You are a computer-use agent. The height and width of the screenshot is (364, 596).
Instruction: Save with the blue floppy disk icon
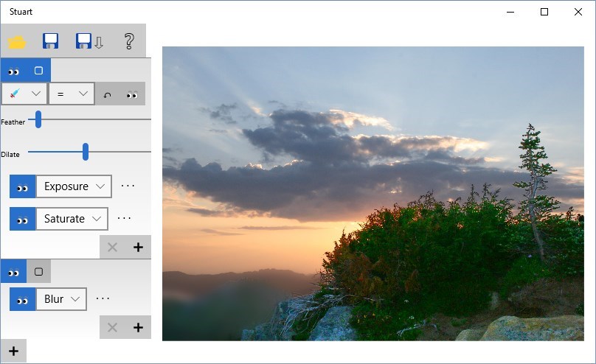[x=51, y=41]
